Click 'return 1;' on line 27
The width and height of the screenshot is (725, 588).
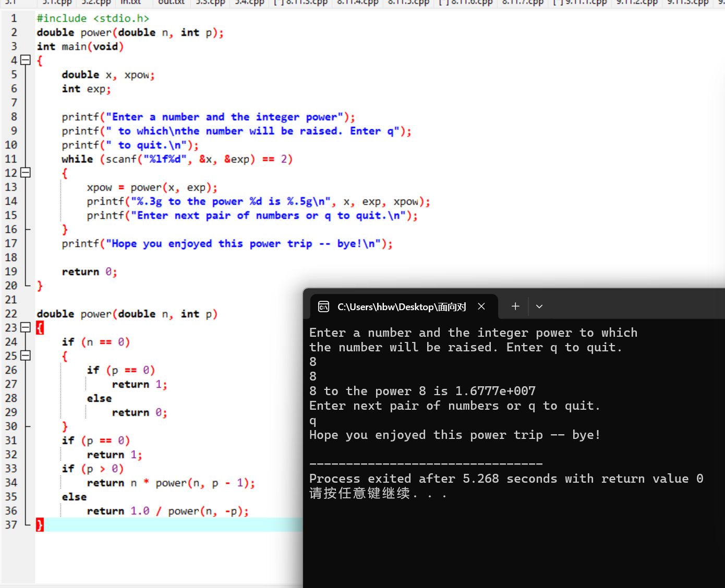(139, 384)
